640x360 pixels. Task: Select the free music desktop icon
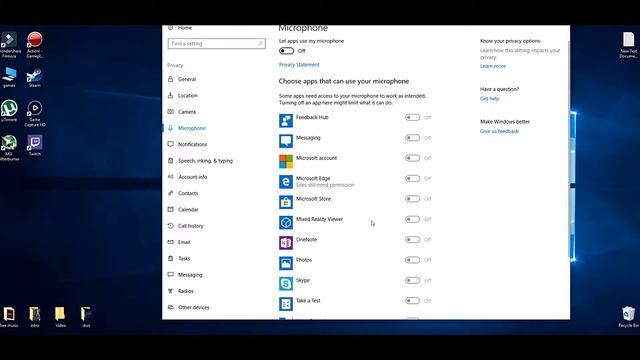[x=9, y=317]
